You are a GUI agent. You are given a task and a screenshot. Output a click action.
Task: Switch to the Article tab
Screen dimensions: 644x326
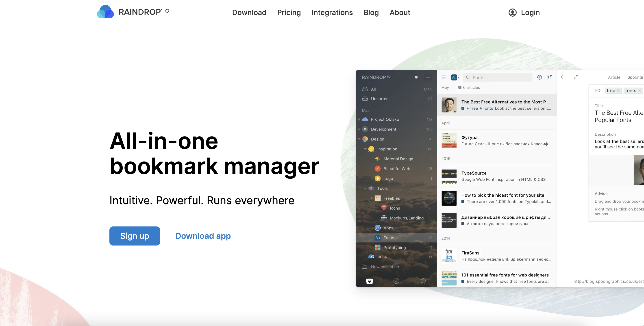pyautogui.click(x=614, y=77)
